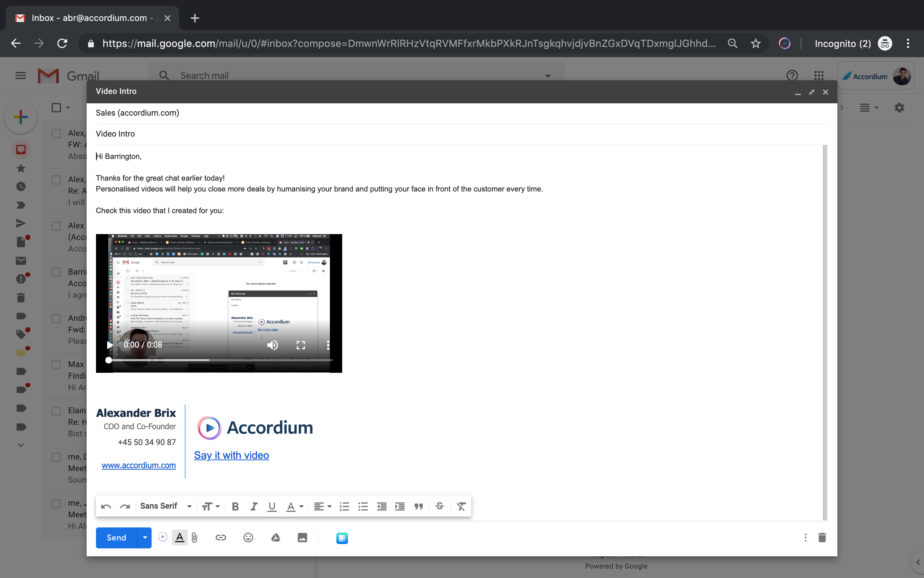924x578 pixels.
Task: Mute the video with the volume icon
Action: 272,345
